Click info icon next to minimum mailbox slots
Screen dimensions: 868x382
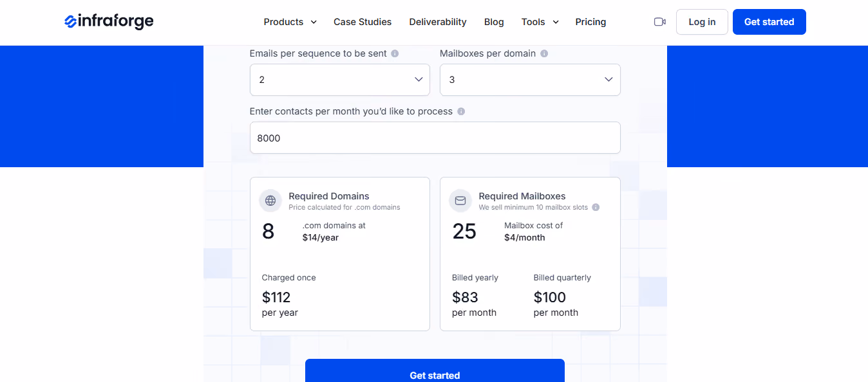point(596,207)
